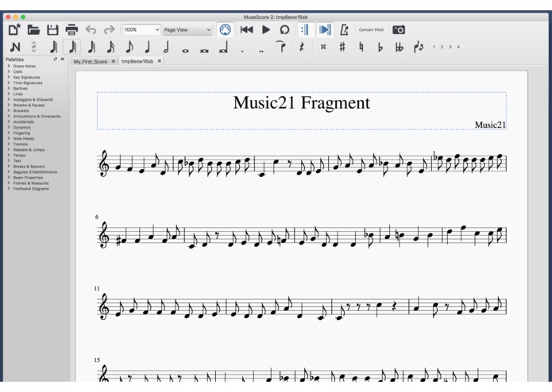
Task: Create a new score with the toolbar icon
Action: (14, 30)
